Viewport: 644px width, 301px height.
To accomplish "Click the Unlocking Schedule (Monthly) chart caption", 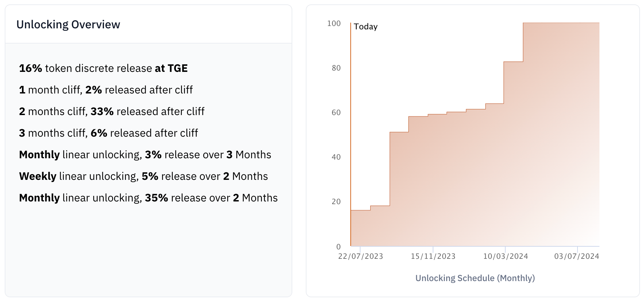I will [475, 278].
